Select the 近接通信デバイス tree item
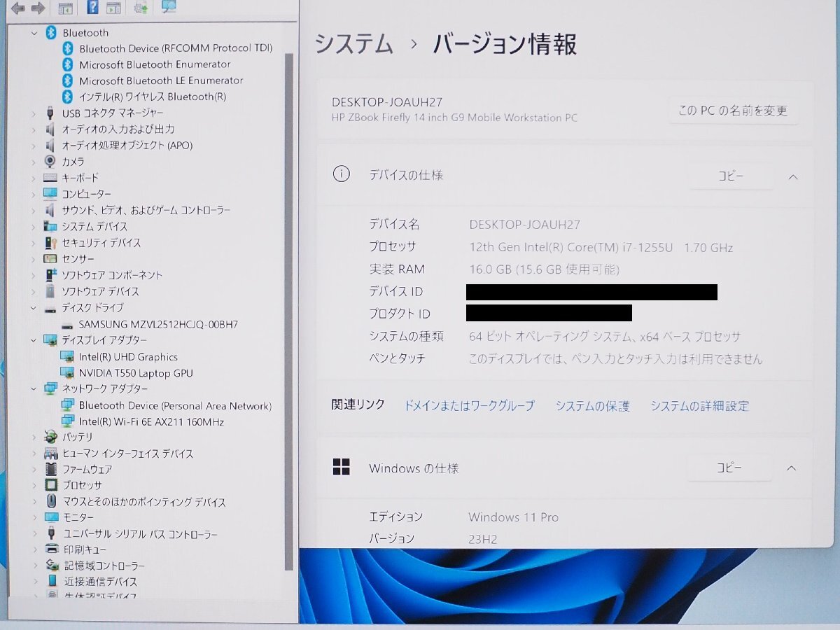The height and width of the screenshot is (630, 840). [x=101, y=582]
